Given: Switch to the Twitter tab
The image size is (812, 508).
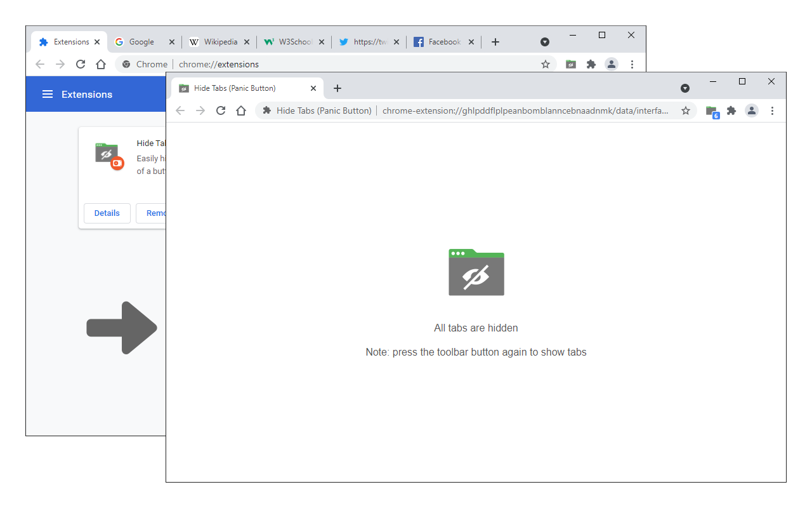Looking at the screenshot, I should 369,42.
